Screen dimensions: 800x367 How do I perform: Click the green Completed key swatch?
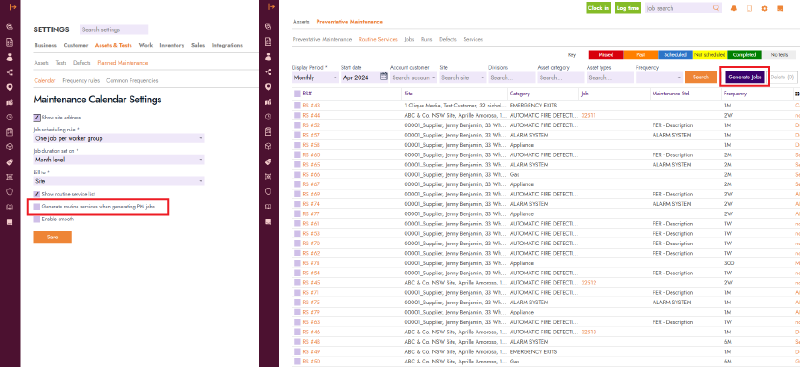tap(744, 55)
